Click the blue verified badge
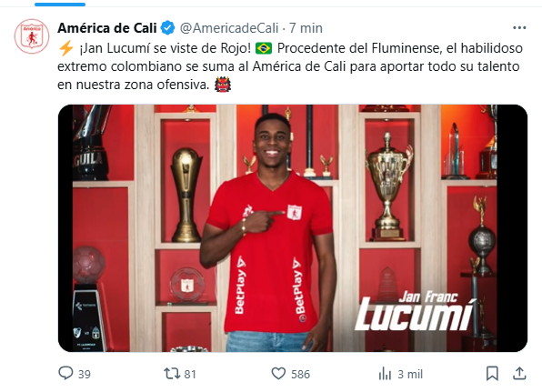The image size is (542, 392). click(168, 28)
